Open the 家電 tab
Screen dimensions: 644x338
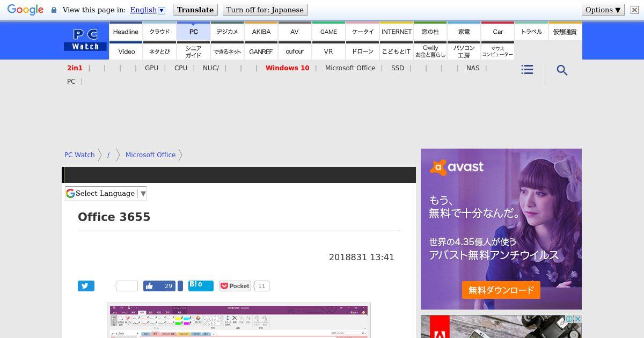point(464,31)
